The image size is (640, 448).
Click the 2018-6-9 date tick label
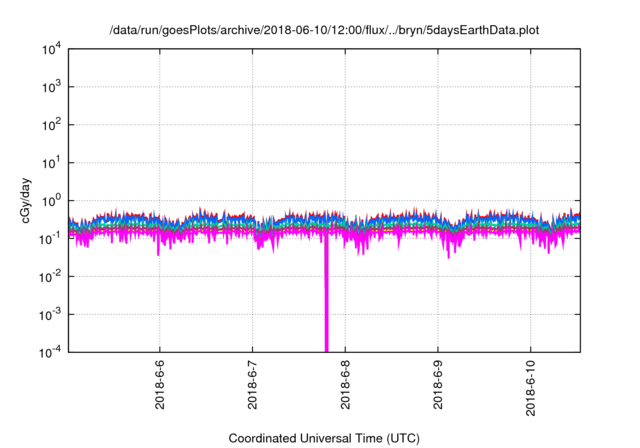click(438, 384)
